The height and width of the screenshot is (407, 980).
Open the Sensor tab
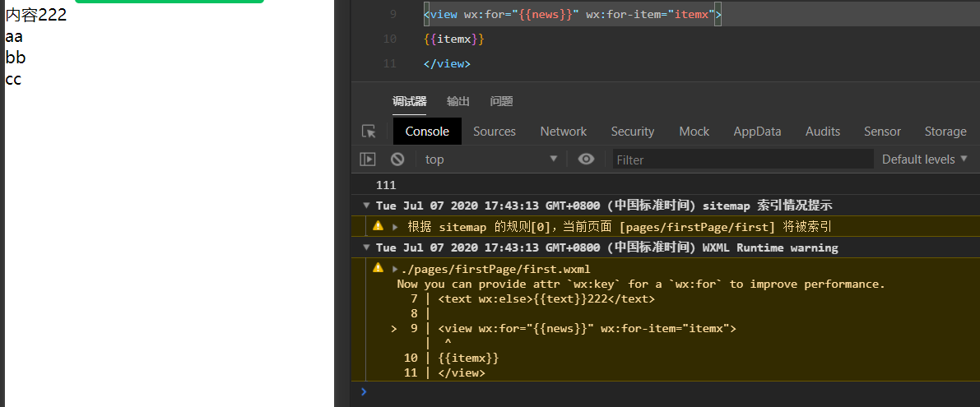click(x=883, y=132)
